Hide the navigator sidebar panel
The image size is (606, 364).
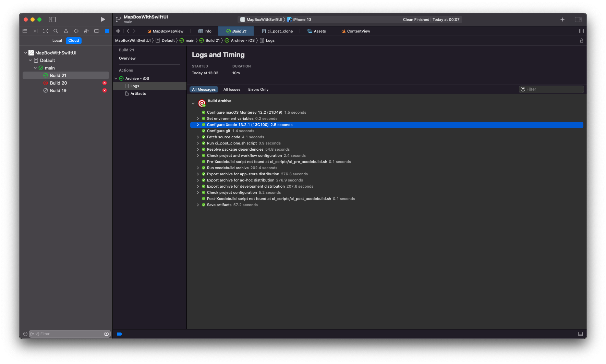pos(52,20)
